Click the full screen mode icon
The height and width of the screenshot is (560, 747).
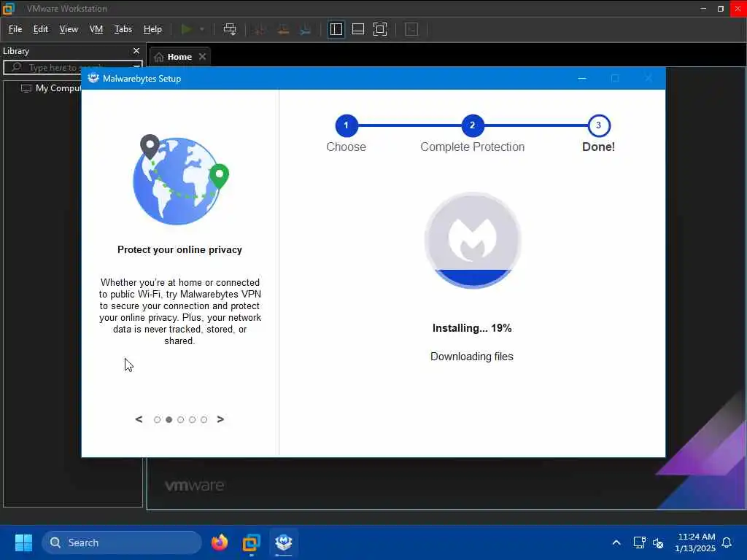[379, 29]
